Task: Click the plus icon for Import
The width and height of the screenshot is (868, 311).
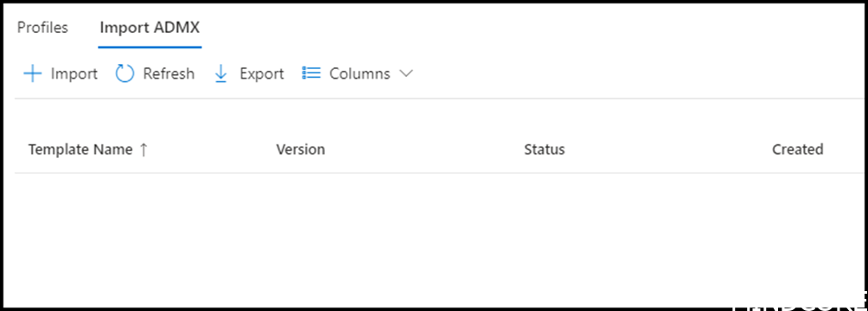Action: [x=33, y=73]
